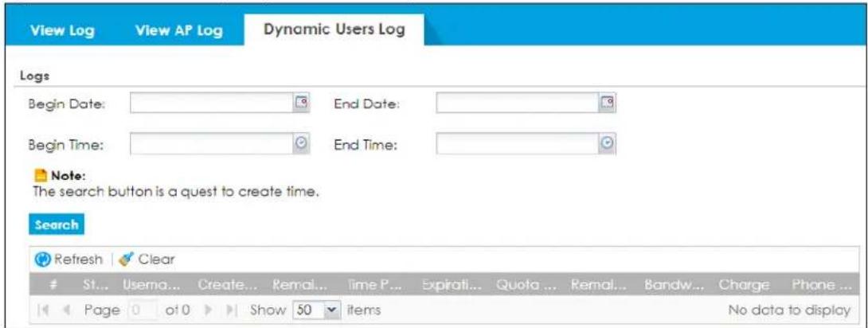Sort by the Charge column header

coord(744,285)
